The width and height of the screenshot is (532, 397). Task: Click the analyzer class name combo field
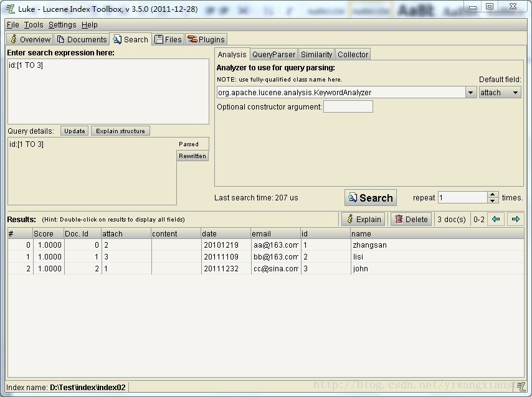coord(341,92)
